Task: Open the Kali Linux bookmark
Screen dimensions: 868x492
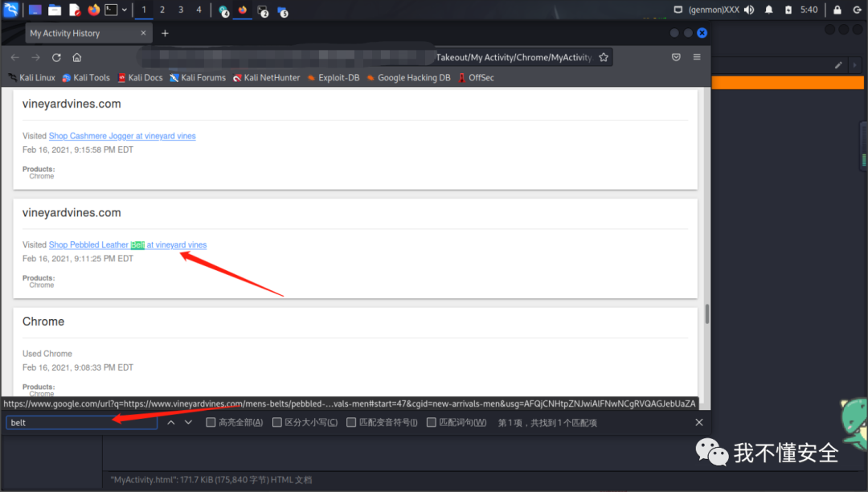Action: pos(31,78)
